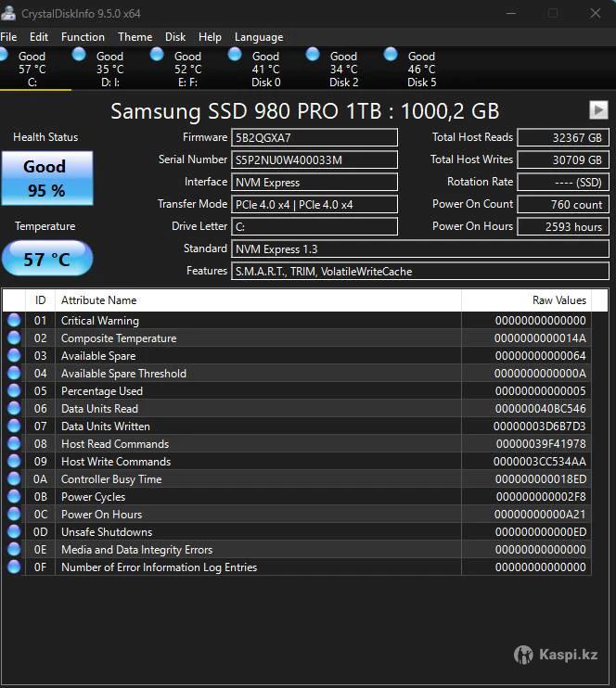This screenshot has width=616, height=688.
Task: Click the 57 °C temperature button
Action: [46, 259]
